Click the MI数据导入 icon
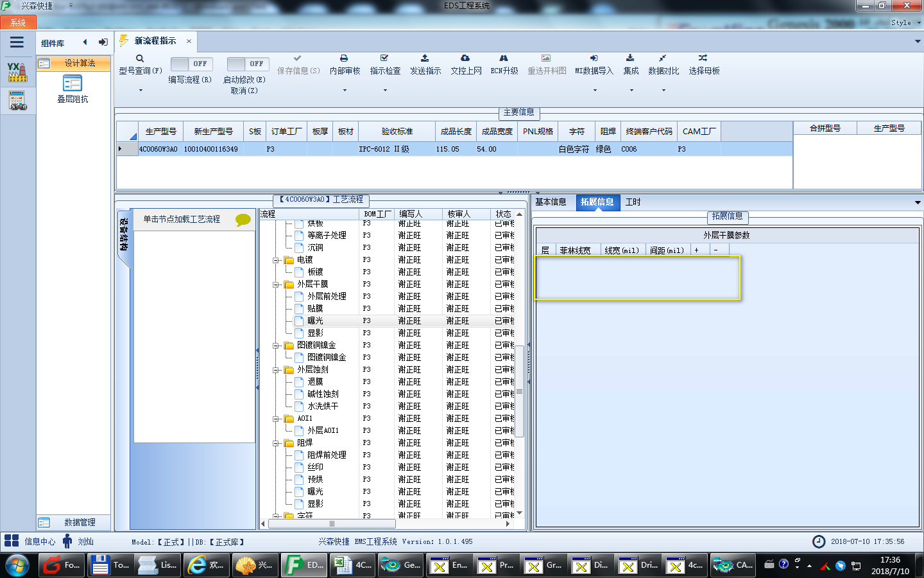 click(x=594, y=58)
